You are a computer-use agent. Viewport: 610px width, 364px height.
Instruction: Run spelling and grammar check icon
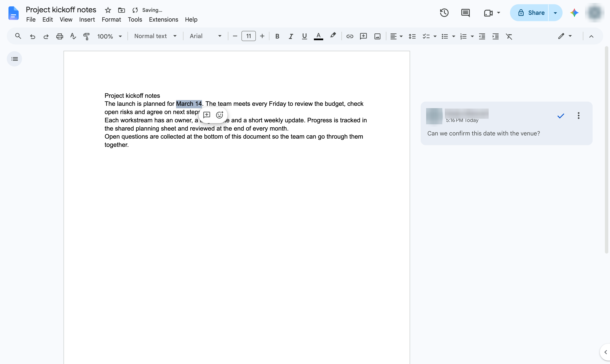click(x=73, y=36)
